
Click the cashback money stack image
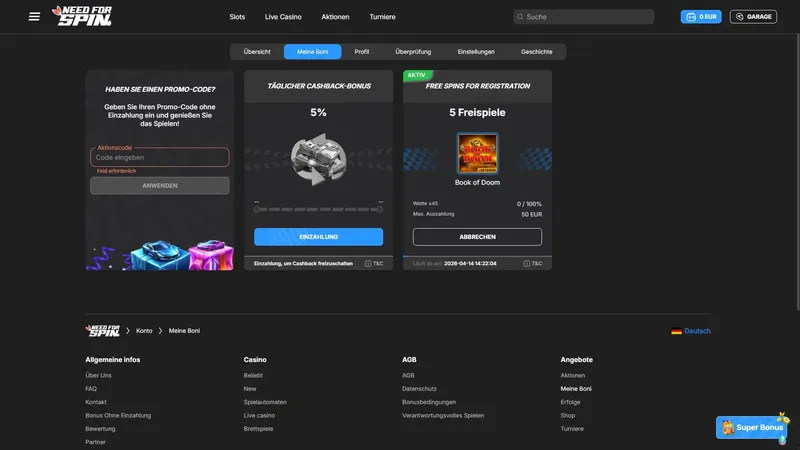click(318, 159)
